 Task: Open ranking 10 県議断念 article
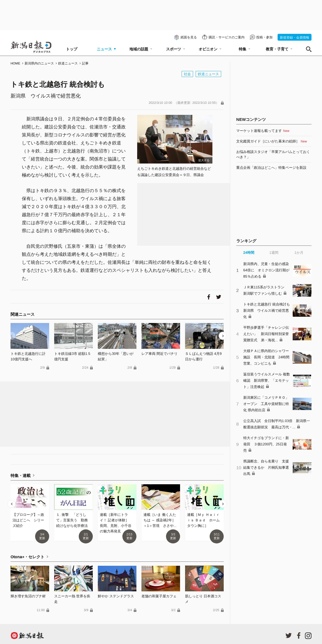(266, 467)
